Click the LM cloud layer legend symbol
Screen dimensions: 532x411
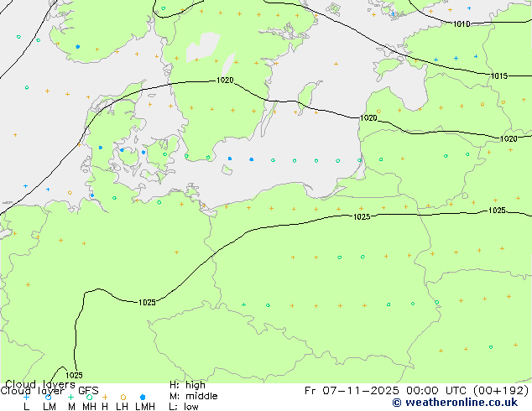pyautogui.click(x=49, y=397)
